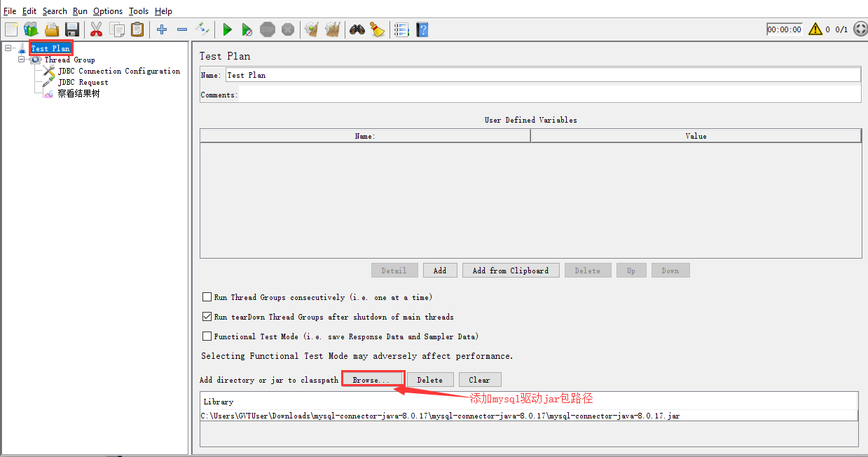Open the Tools menu
Viewport: 868px width, 457px height.
pos(139,11)
